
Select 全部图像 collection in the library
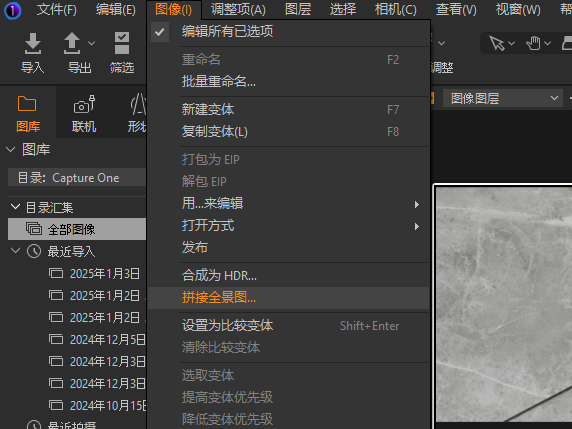tap(77, 229)
